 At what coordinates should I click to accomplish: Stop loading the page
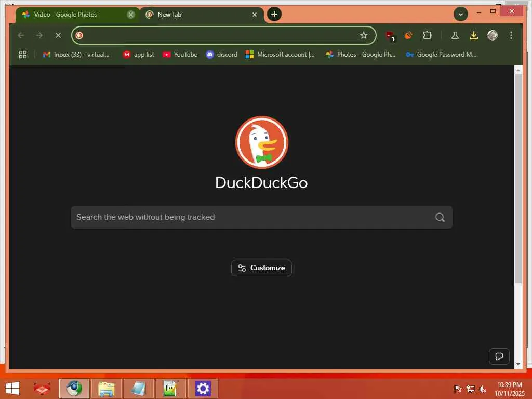(58, 35)
